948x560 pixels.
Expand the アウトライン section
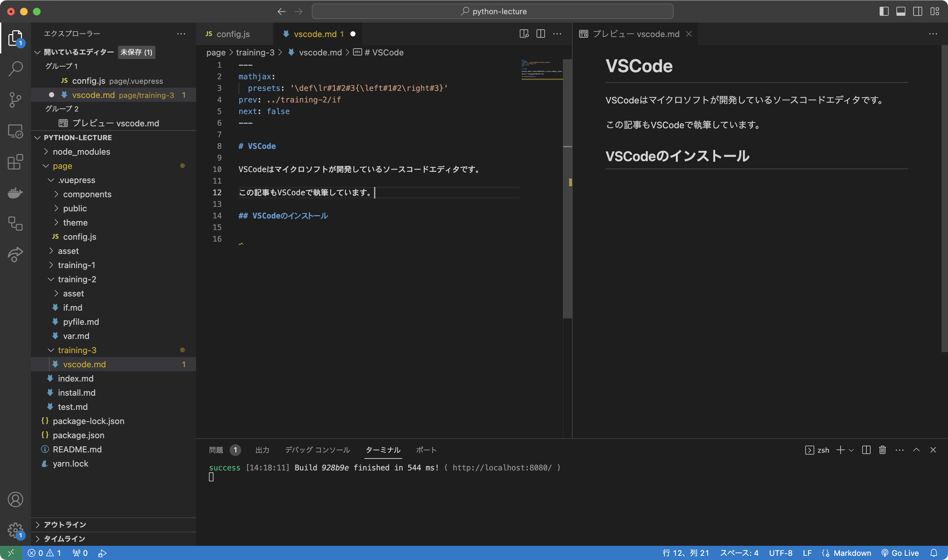tap(65, 525)
